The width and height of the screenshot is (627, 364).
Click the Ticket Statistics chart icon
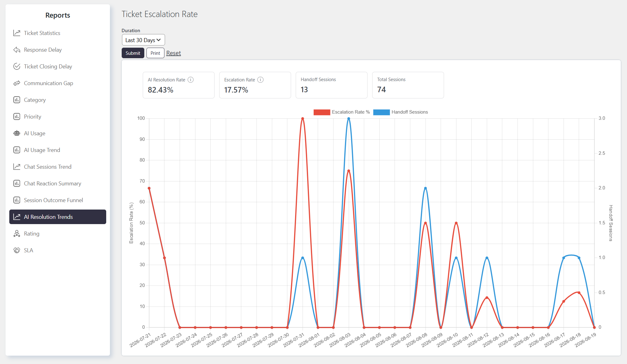(17, 33)
